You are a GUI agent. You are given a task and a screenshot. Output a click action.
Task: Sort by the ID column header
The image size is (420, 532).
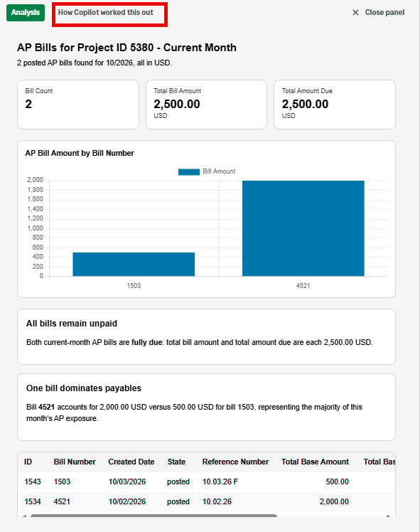pos(28,462)
